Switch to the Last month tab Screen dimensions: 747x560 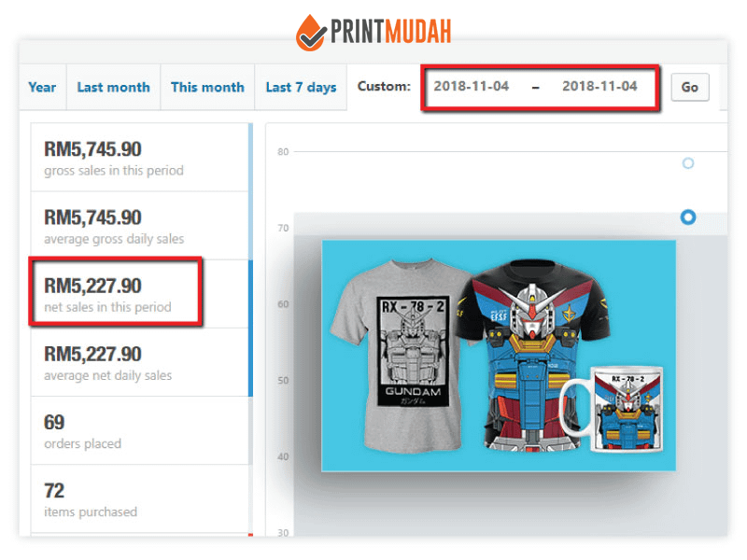[x=113, y=87]
